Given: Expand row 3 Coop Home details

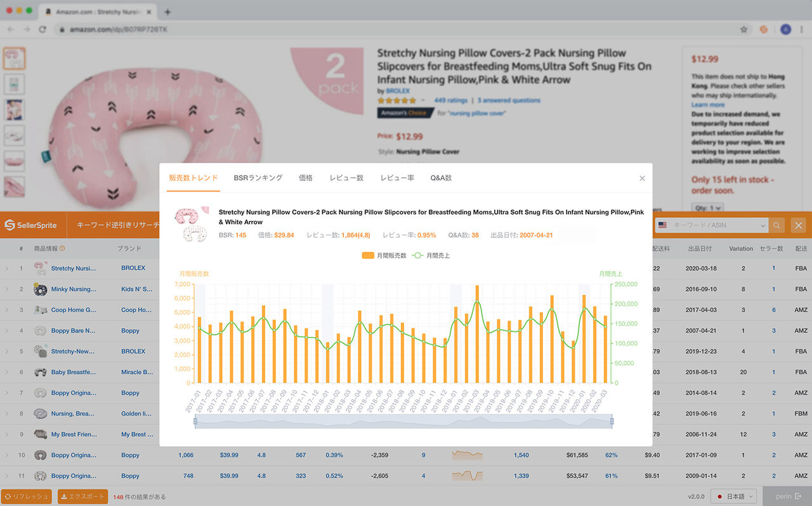Looking at the screenshot, I should [x=7, y=310].
